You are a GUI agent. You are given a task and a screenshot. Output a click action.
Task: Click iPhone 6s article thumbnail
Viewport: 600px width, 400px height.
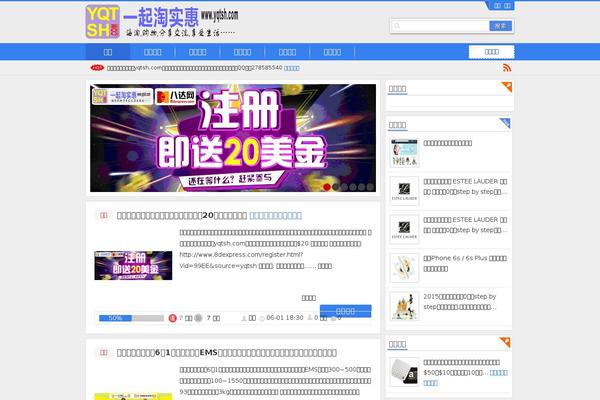[404, 268]
